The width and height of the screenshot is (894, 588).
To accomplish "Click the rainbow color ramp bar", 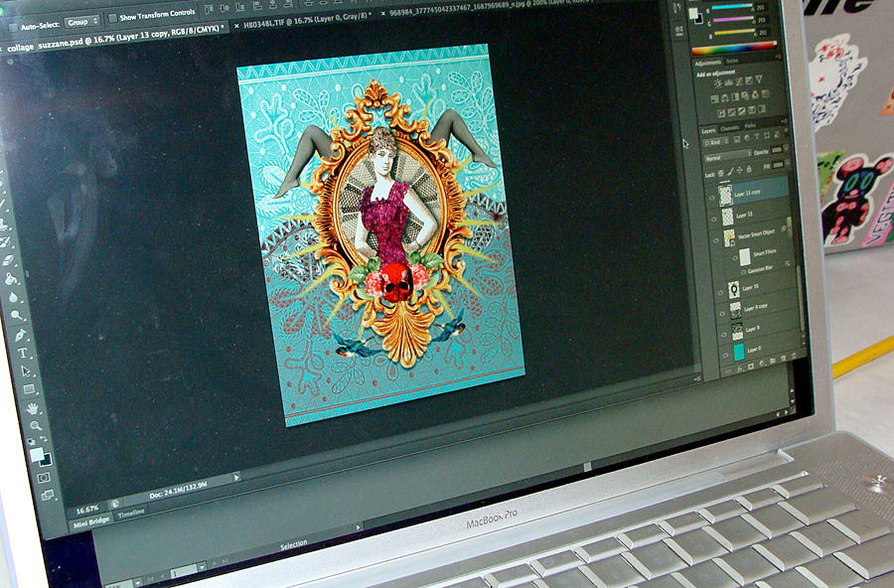I will tap(734, 49).
